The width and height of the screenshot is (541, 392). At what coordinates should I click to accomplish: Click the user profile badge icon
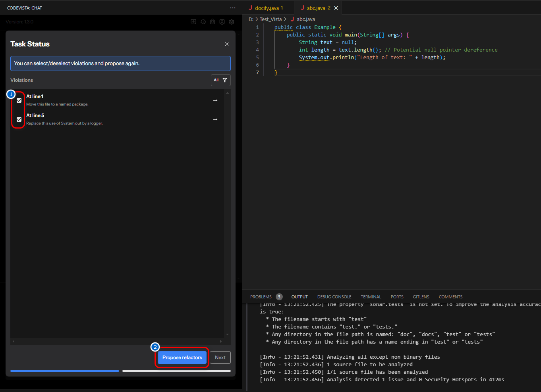[222, 22]
